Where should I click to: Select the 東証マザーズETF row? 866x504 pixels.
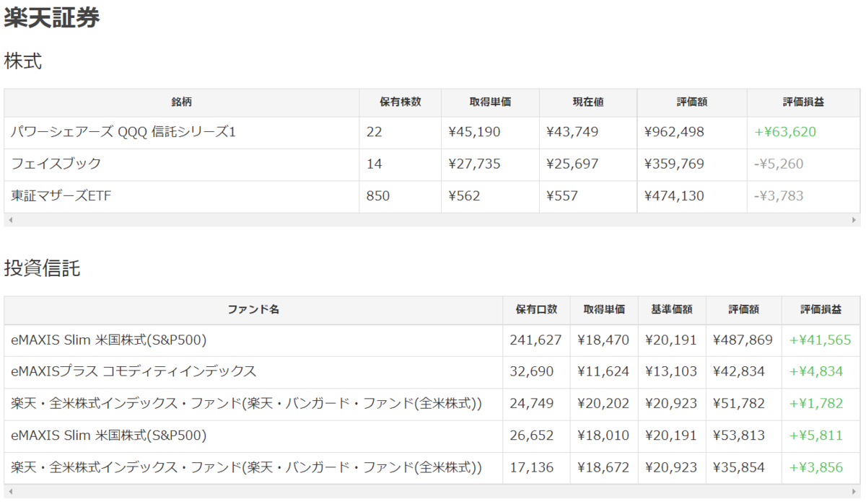tap(432, 196)
